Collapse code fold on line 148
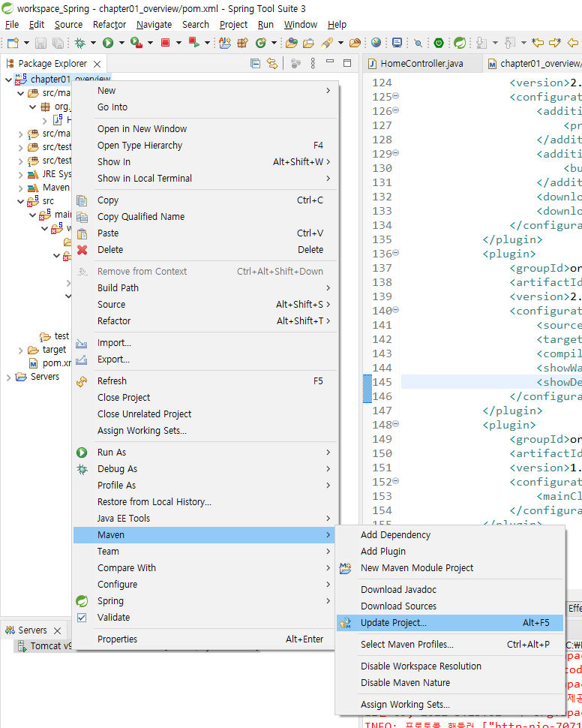582x728 pixels. click(396, 424)
